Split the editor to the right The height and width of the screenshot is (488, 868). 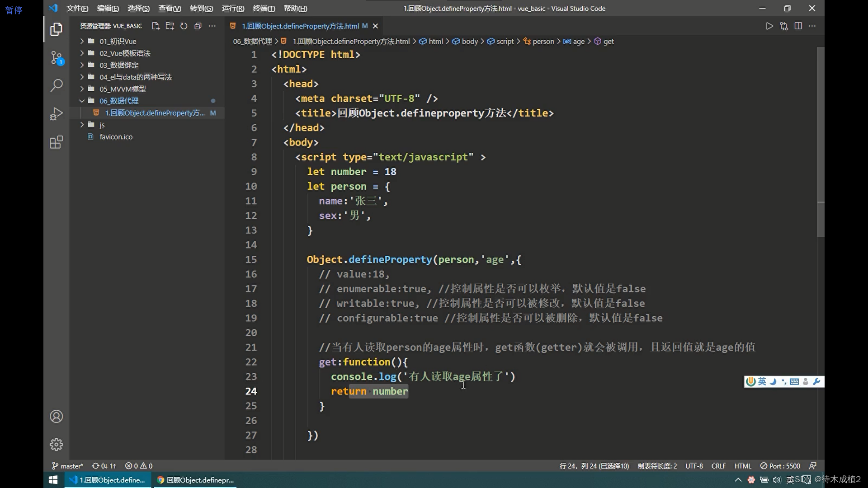click(x=798, y=26)
